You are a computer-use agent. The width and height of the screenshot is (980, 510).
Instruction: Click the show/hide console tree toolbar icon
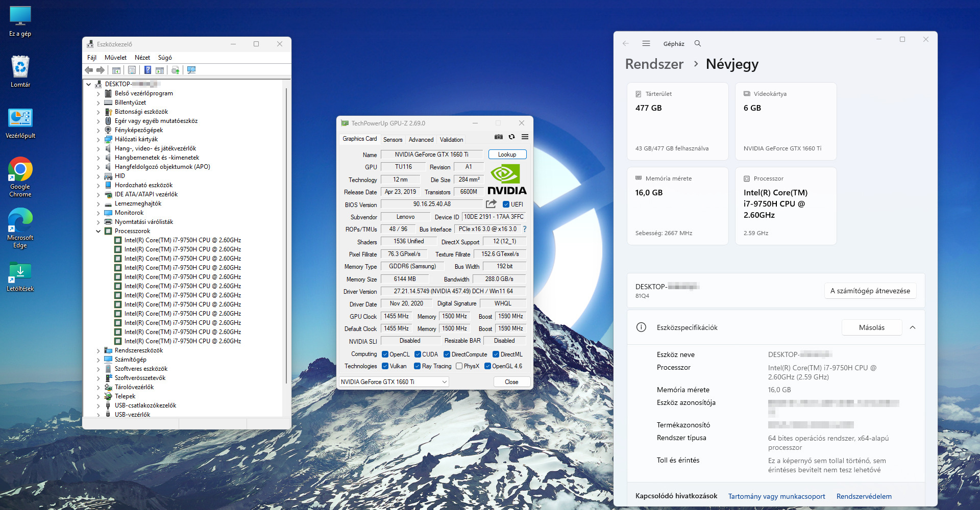pos(116,70)
